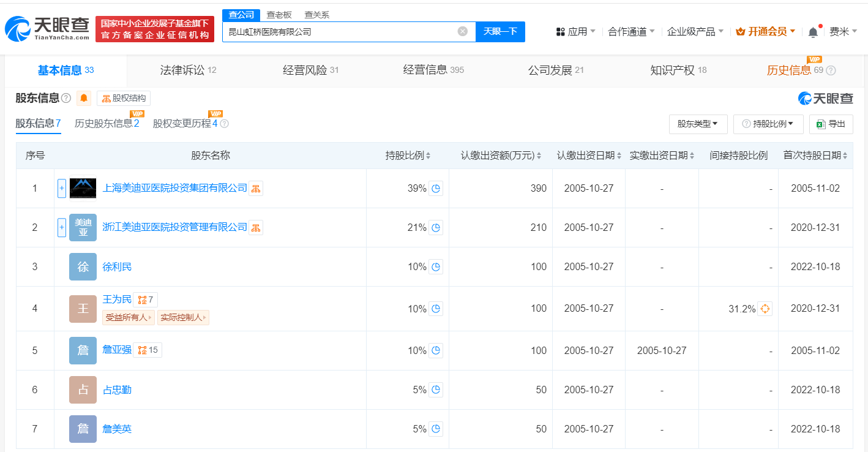The image size is (868, 452).
Task: Switch to 基本信息 tab
Action: tap(65, 70)
